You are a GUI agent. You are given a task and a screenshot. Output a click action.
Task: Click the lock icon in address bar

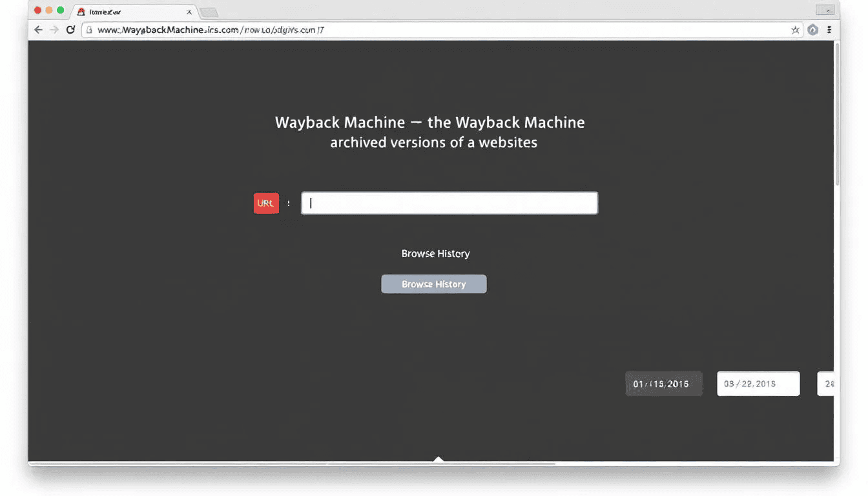tap(90, 30)
